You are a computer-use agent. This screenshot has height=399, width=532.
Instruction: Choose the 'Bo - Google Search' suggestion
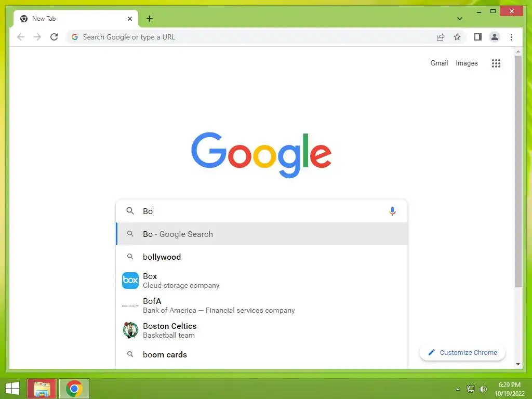tap(262, 234)
